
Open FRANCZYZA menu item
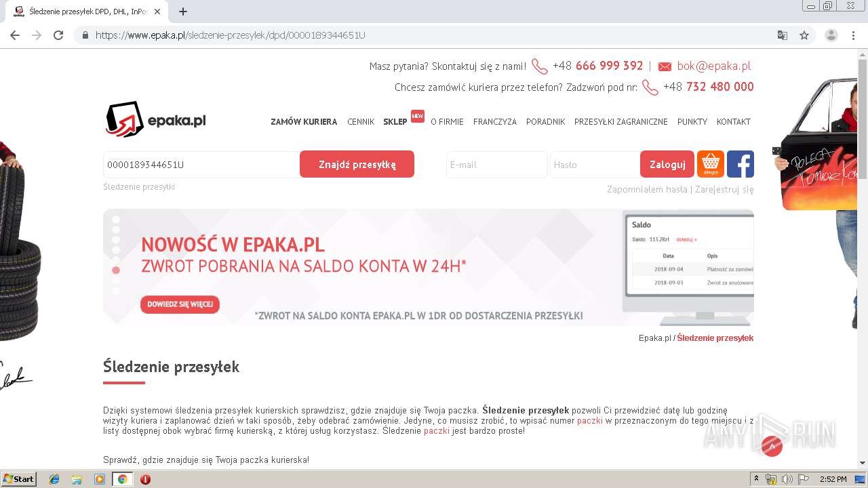[x=495, y=122]
